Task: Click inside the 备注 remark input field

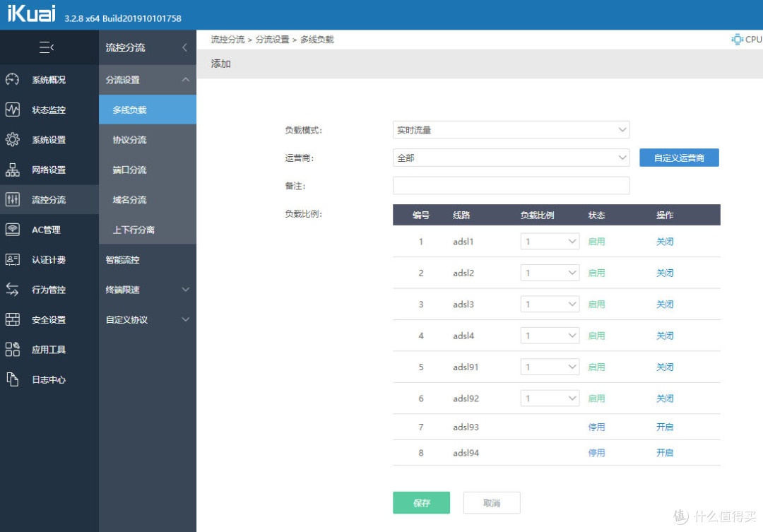Action: 511,185
